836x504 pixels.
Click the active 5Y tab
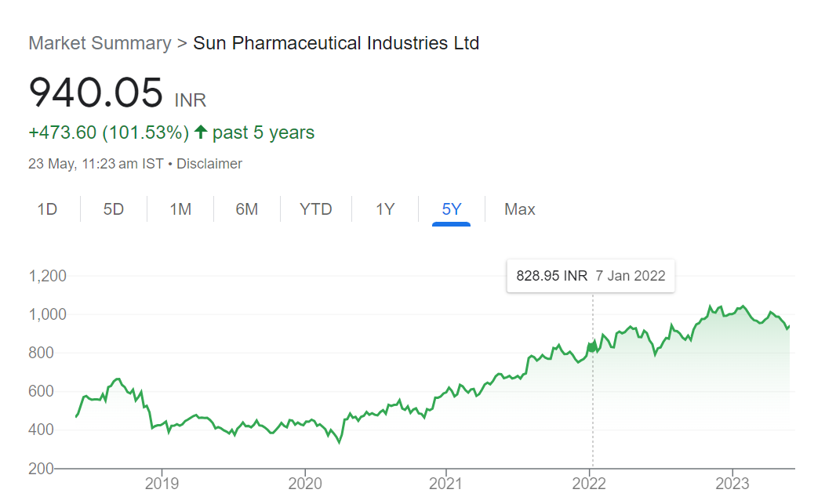pos(452,209)
